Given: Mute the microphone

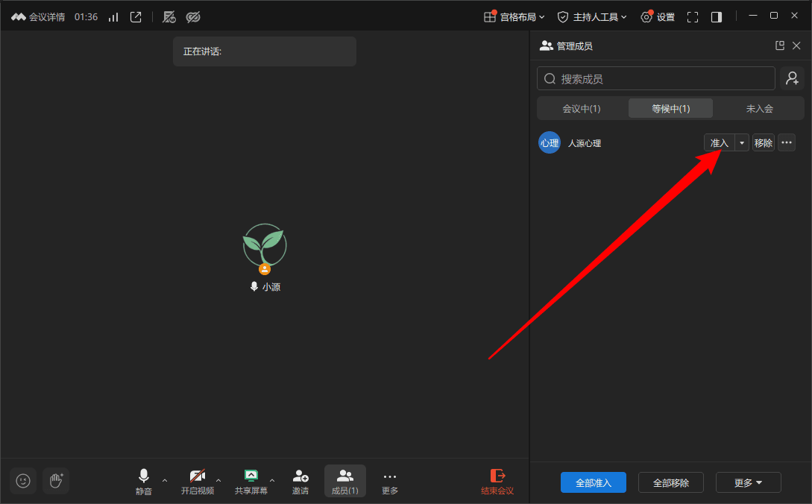Looking at the screenshot, I should point(143,481).
